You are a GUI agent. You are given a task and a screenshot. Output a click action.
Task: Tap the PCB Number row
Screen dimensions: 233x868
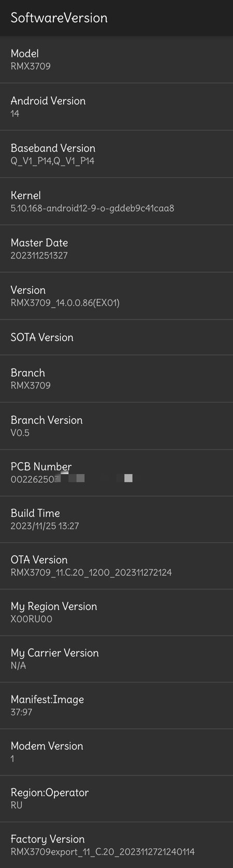pyautogui.click(x=116, y=473)
